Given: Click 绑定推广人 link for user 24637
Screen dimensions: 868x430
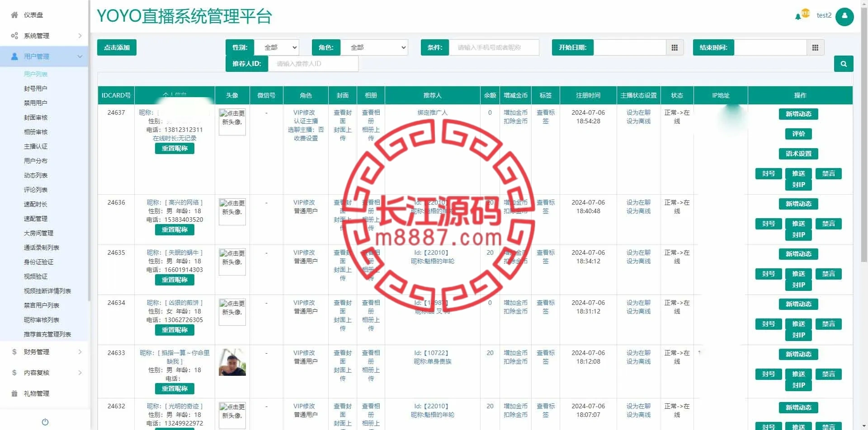Looking at the screenshot, I should (x=433, y=112).
